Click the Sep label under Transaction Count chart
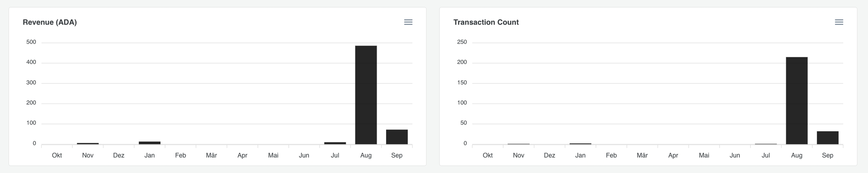Viewport: 868px width, 173px height. 827,155
